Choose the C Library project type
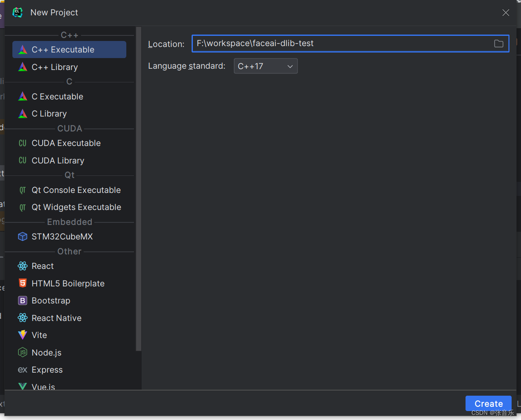Viewport: 521px width, 420px height. [x=49, y=114]
